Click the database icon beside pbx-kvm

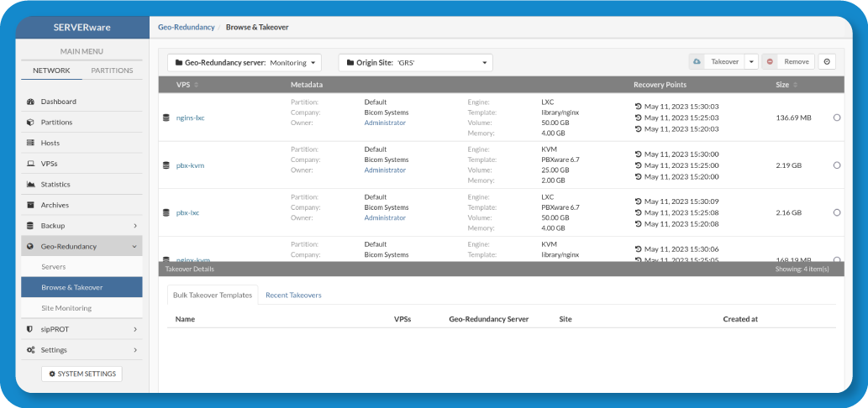(166, 165)
